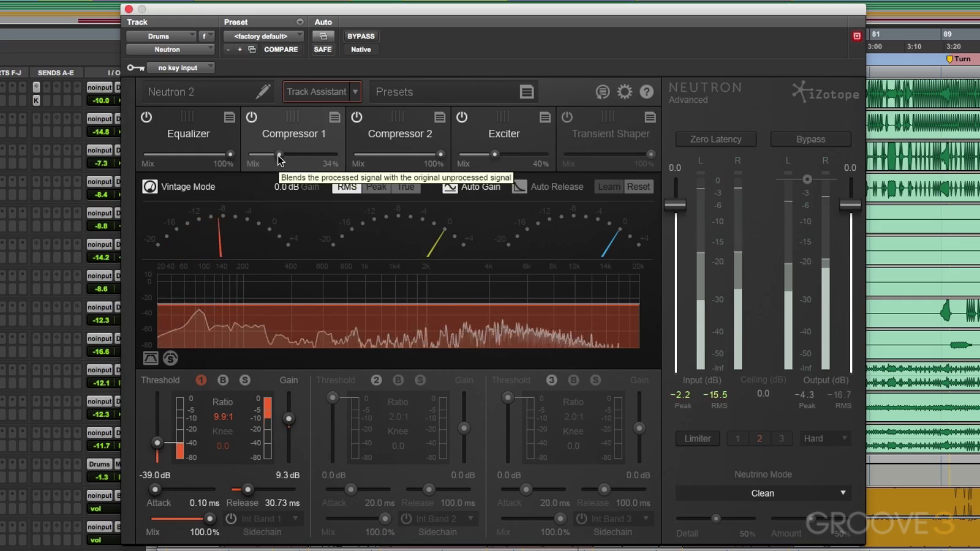Bypass band 2 with B button
Screen dimensions: 980x551
tap(398, 380)
